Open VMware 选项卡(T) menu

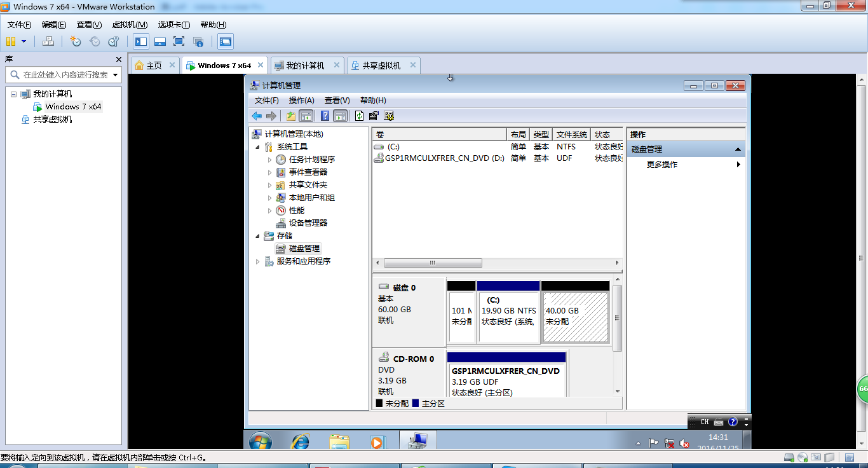point(174,25)
